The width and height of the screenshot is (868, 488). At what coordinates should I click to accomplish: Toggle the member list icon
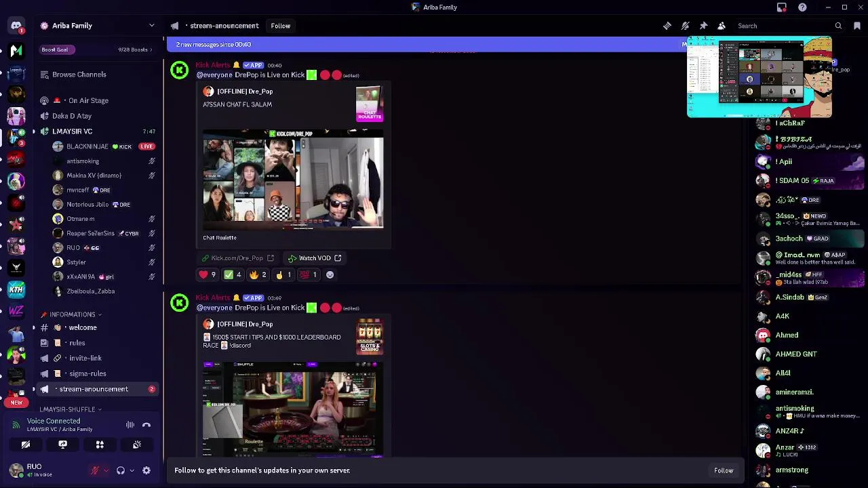coord(722,26)
